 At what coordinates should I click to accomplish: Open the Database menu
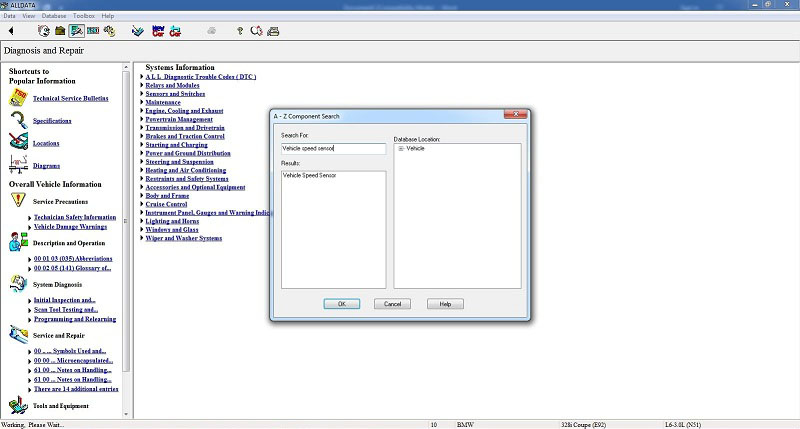(x=52, y=16)
